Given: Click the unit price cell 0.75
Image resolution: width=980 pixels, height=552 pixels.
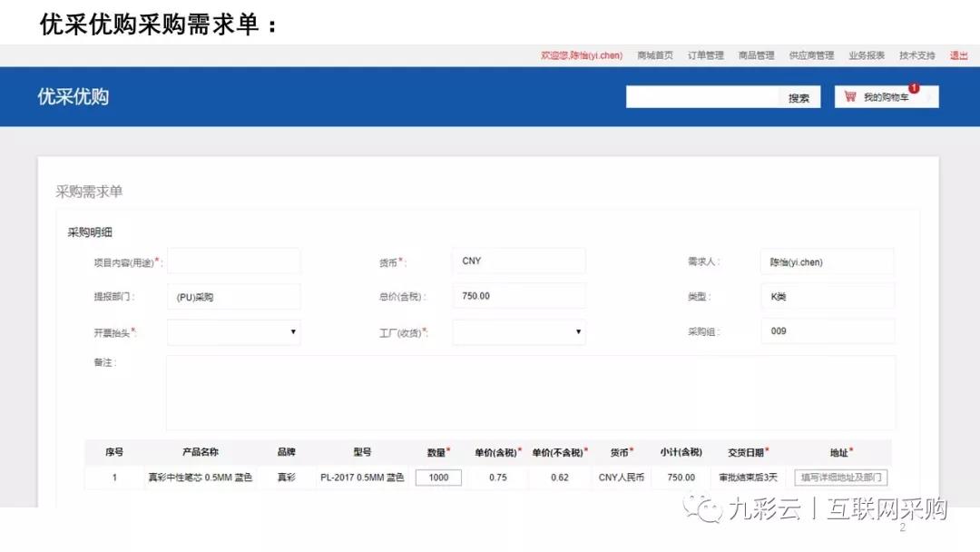Looking at the screenshot, I should [x=498, y=478].
